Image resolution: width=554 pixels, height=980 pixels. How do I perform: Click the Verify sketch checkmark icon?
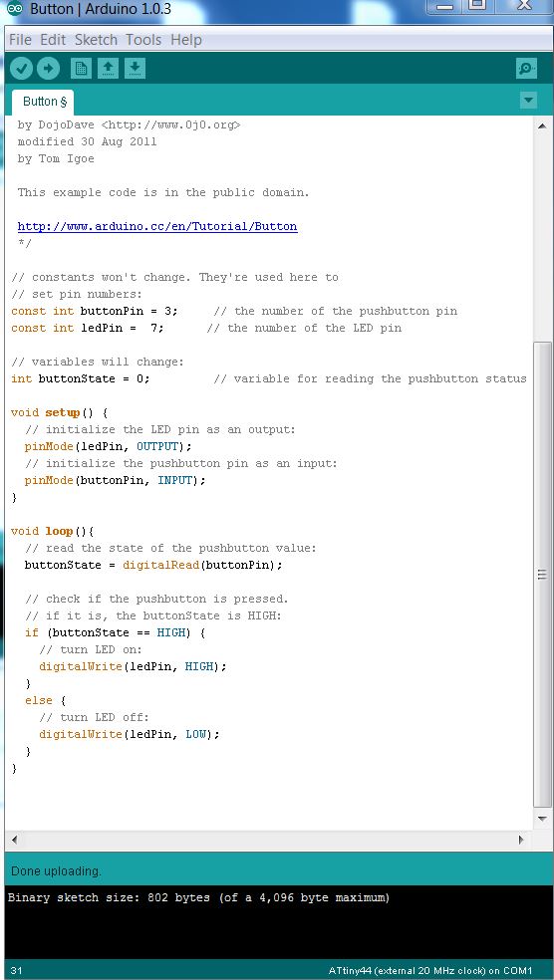(21, 68)
